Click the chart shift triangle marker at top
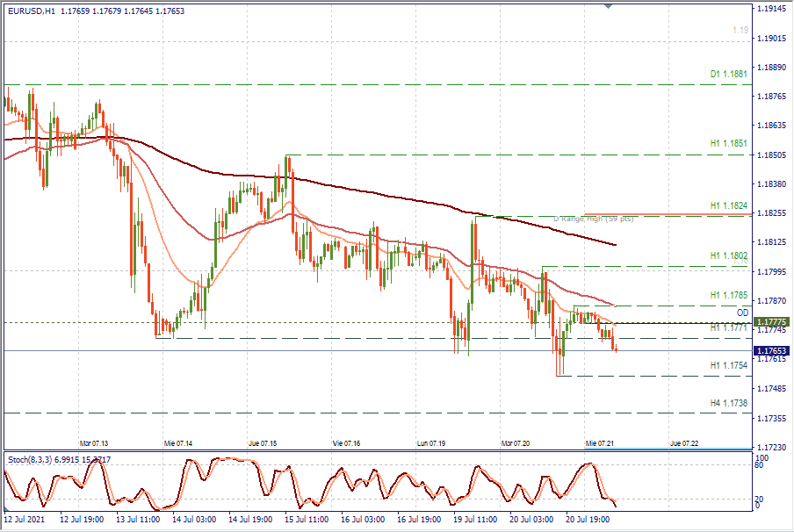This screenshot has width=794, height=532. coord(608,6)
